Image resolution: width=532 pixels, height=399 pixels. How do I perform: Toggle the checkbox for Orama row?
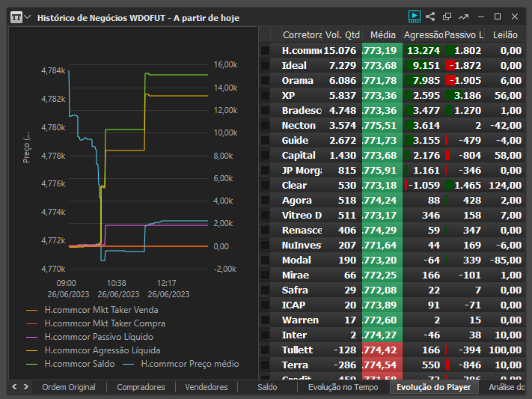[x=266, y=81]
